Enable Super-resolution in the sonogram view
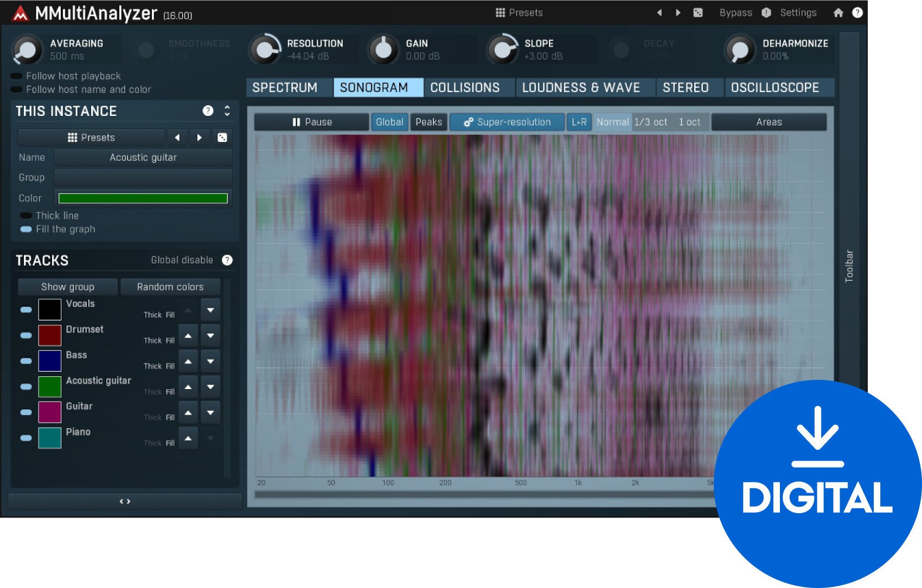 508,122
